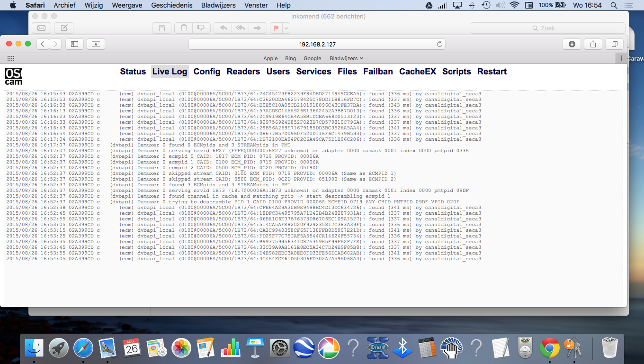
Task: Expand the flag color dropdown in Mail
Action: 286,28
